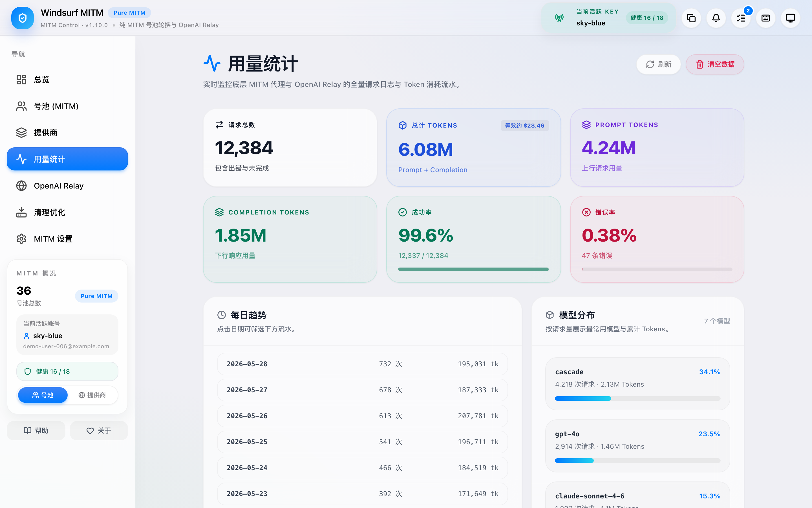Click the book icon on 帮助 button
This screenshot has height=508, width=812.
tap(28, 431)
